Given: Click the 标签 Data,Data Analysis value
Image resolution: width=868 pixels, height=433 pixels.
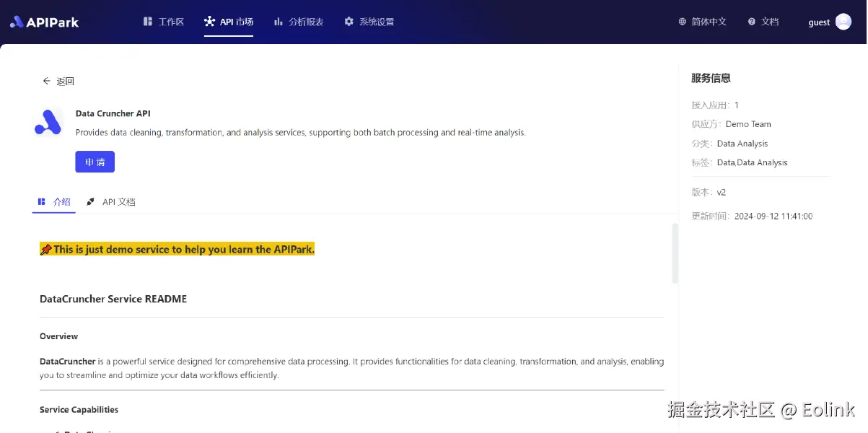Looking at the screenshot, I should point(753,162).
